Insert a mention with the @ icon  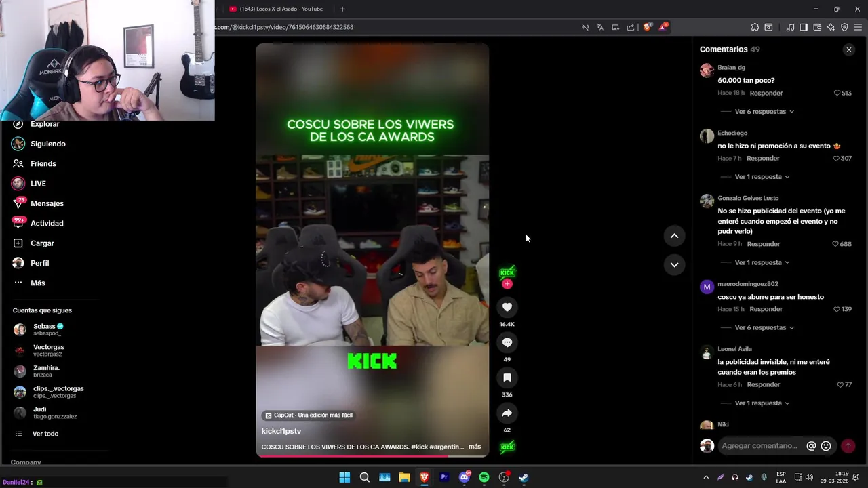[x=811, y=446]
